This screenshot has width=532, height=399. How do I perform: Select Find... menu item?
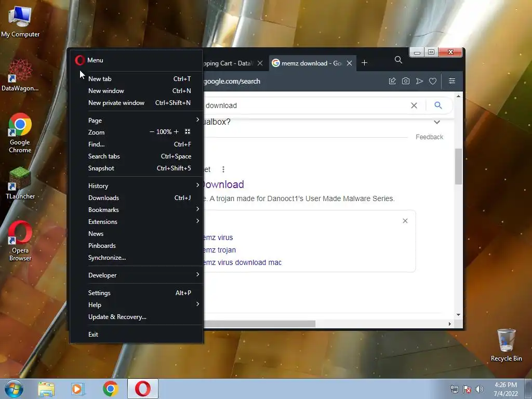(137, 144)
